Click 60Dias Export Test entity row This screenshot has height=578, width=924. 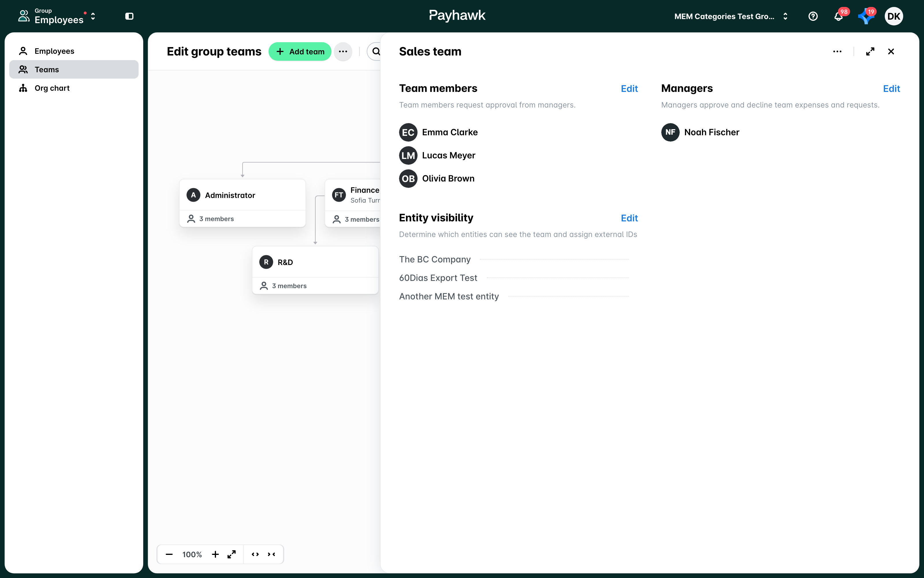click(514, 278)
